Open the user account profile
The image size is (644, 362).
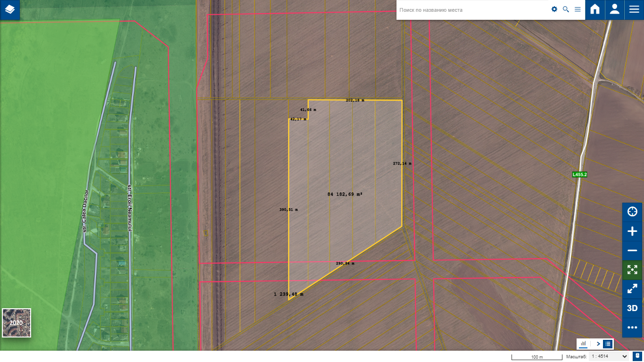(x=614, y=10)
